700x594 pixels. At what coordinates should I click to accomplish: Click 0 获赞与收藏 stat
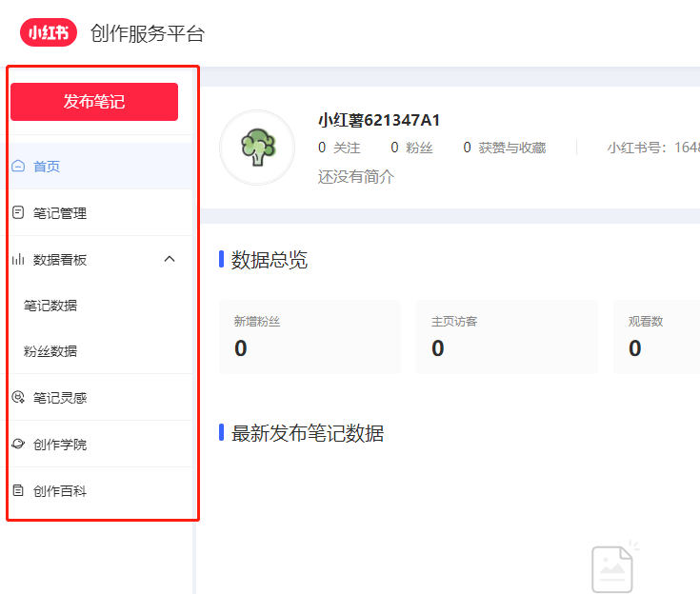[x=505, y=148]
